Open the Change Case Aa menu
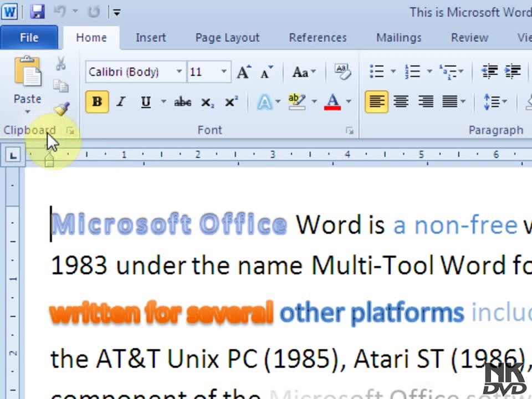The height and width of the screenshot is (399, 532). coord(304,71)
